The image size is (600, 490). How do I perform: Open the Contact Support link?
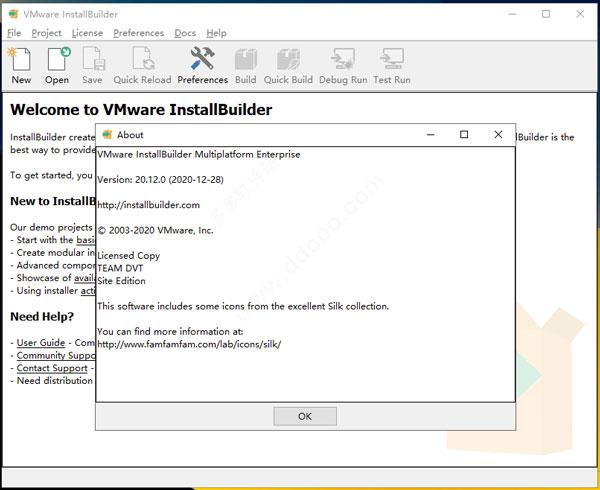[52, 368]
